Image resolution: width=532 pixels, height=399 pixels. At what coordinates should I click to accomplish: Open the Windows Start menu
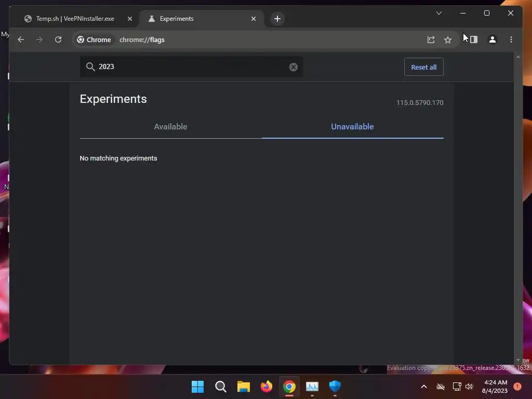coord(197,387)
